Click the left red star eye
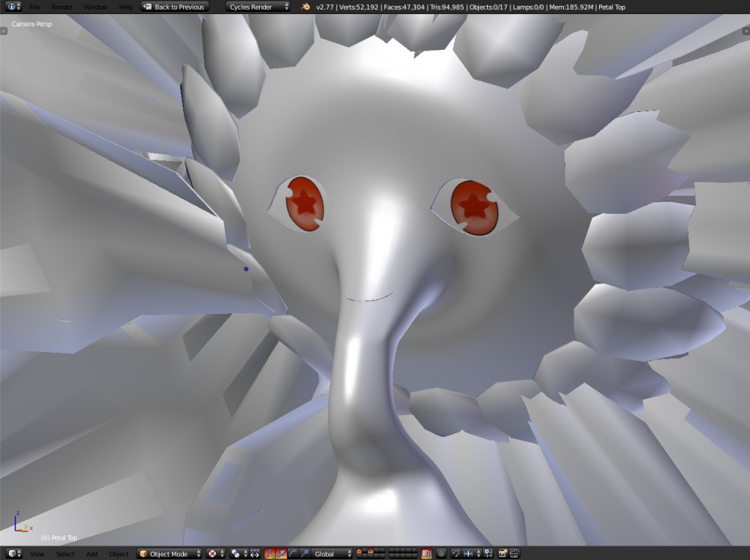The height and width of the screenshot is (560, 750). (305, 204)
